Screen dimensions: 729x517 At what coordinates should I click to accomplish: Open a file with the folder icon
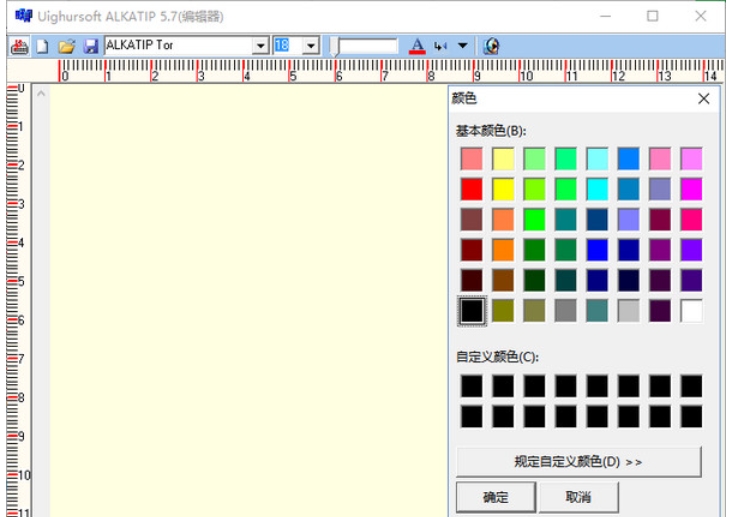pos(66,46)
